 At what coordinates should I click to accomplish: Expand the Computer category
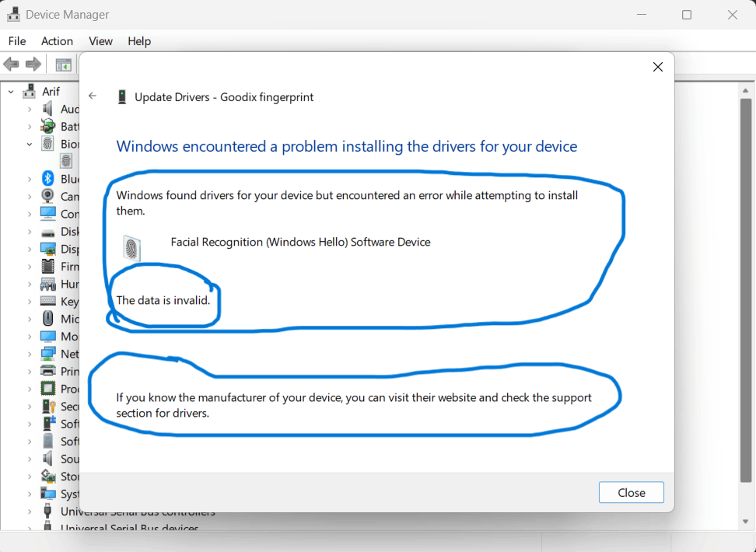(x=30, y=214)
